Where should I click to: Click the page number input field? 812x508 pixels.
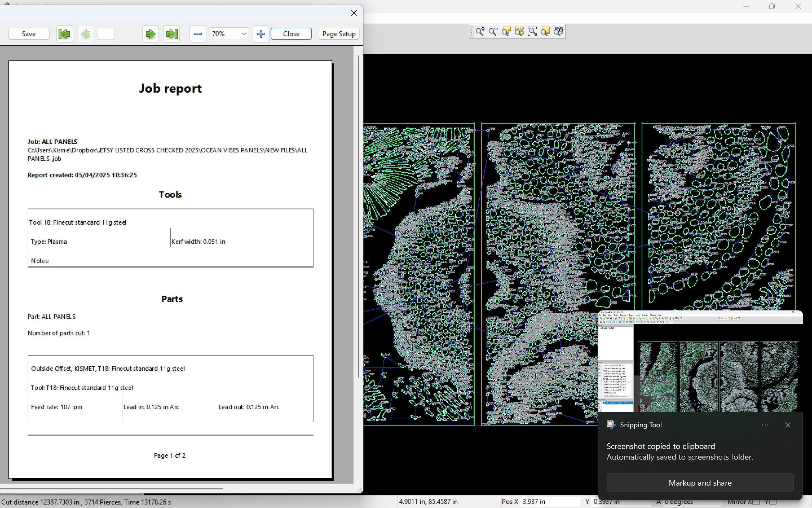(106, 33)
